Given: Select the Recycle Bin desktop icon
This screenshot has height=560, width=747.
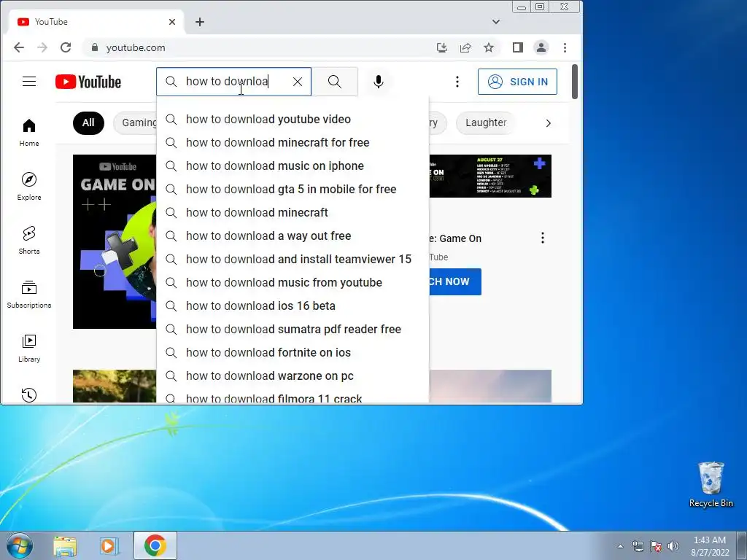Looking at the screenshot, I should pos(711,484).
